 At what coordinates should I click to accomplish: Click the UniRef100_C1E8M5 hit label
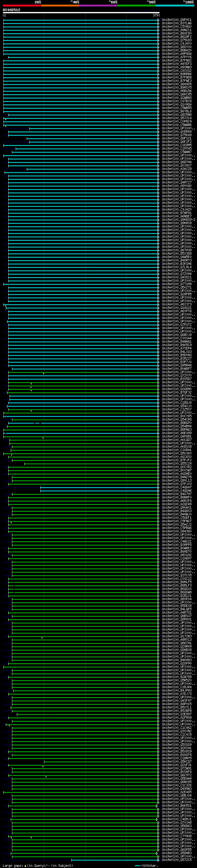click(x=177, y=145)
